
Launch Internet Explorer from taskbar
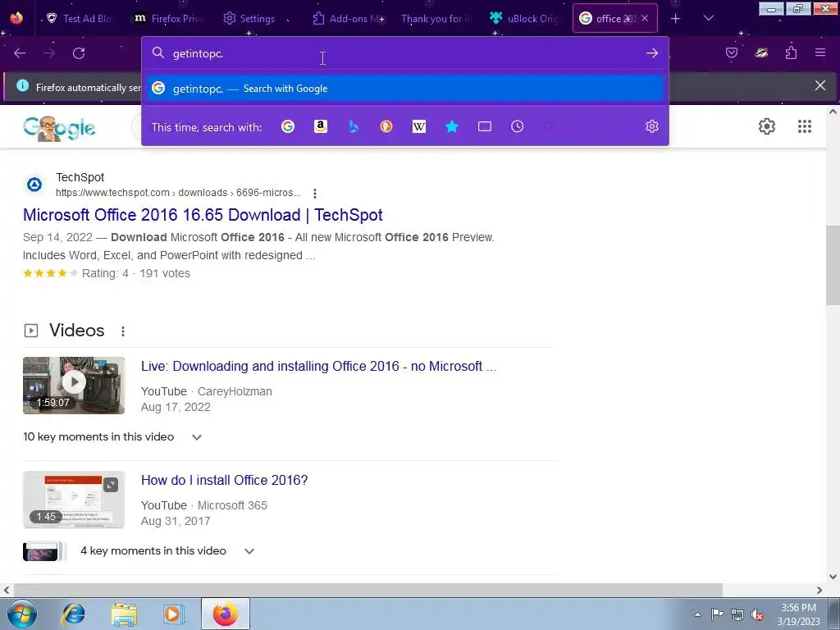73,614
